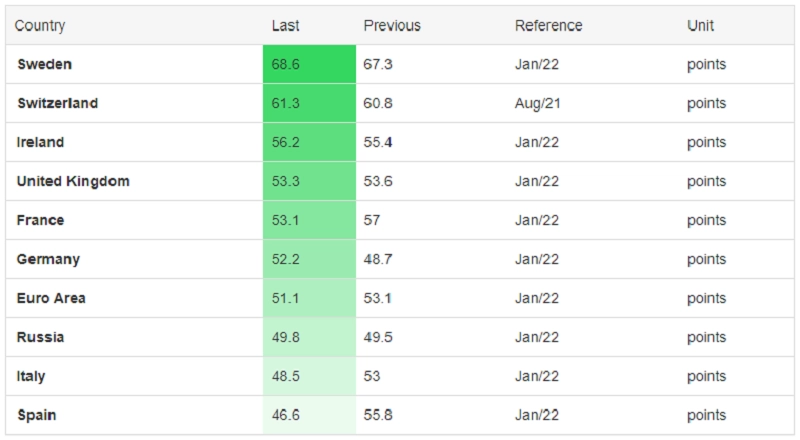
Task: Select the Euro Area entry
Action: coord(51,298)
